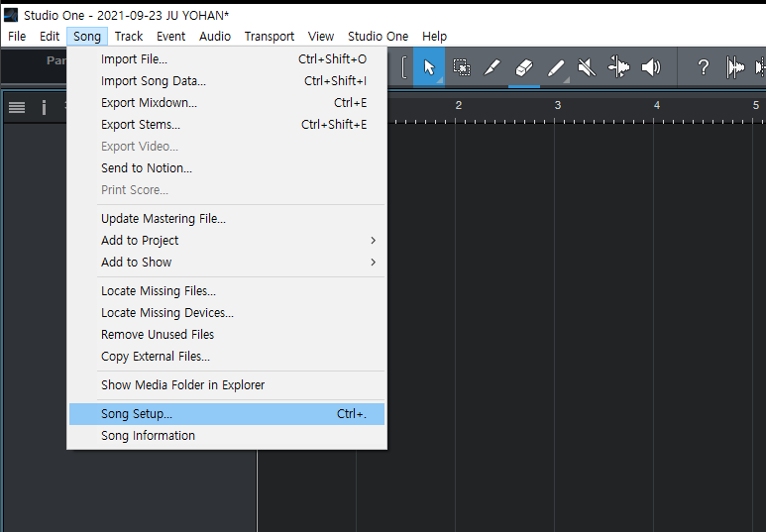Open the Transport menu

pyautogui.click(x=270, y=36)
